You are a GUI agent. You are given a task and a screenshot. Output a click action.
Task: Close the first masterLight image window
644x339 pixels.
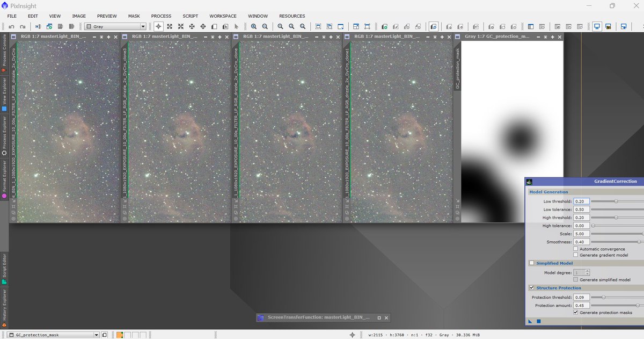point(116,37)
